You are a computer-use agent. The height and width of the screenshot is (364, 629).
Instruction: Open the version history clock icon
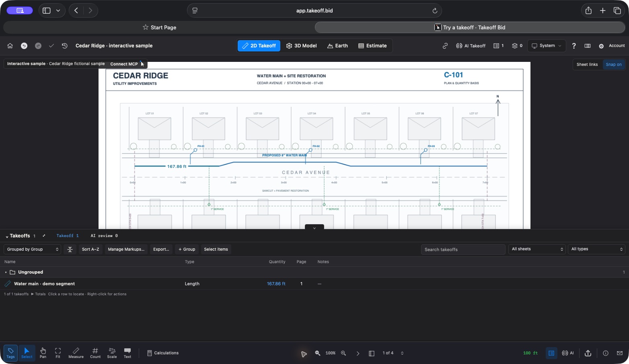[65, 46]
